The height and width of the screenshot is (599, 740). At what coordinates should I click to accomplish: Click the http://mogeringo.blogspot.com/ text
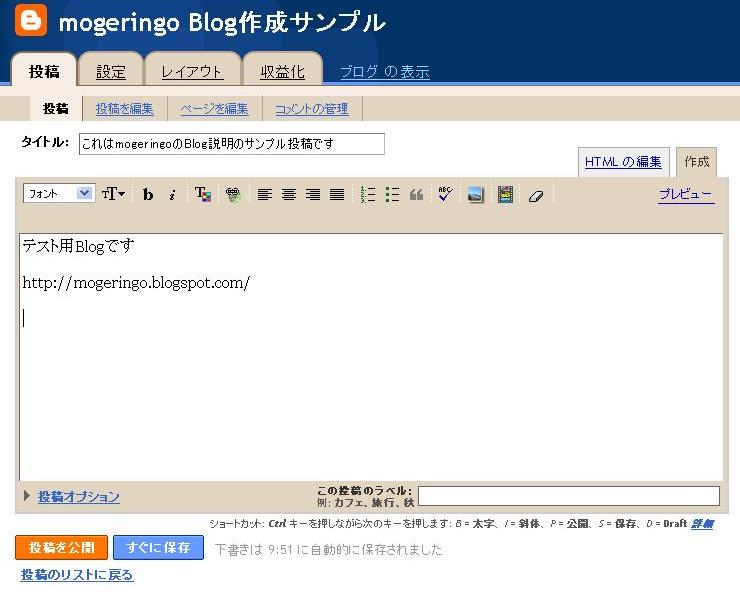click(136, 282)
